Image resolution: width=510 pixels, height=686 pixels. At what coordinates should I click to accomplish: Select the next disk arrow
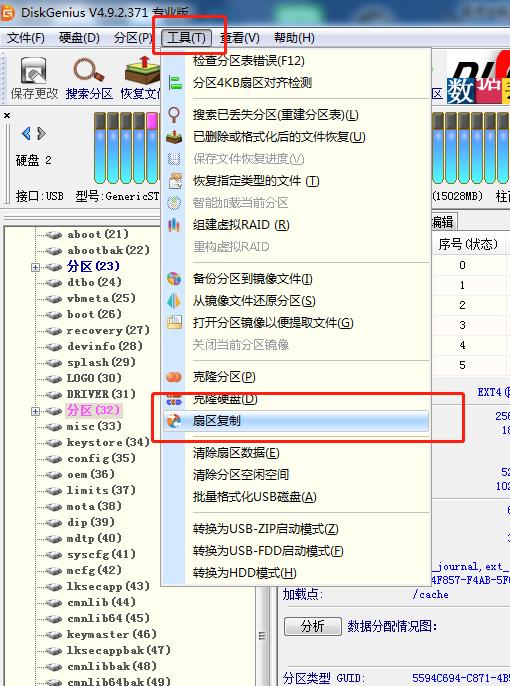coord(41,133)
